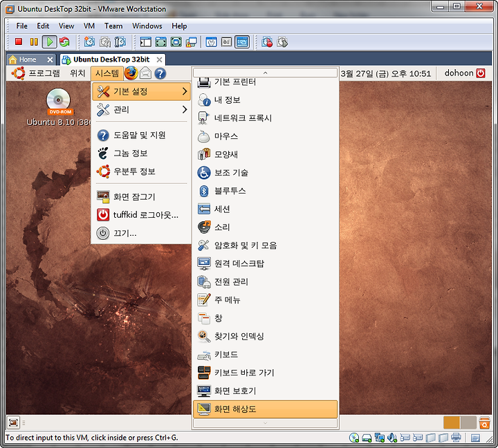Click the printer status bar icon
Viewport: 498px width, 448px height.
tap(456, 438)
